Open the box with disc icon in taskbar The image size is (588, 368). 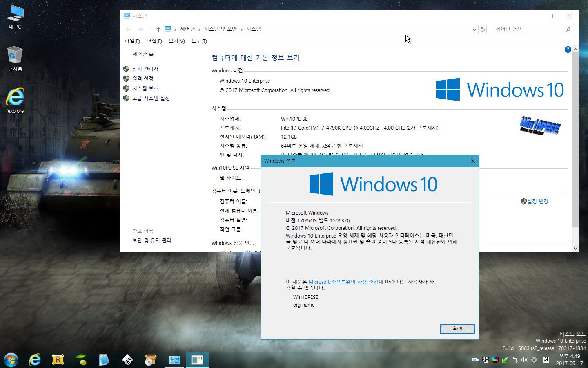click(x=151, y=360)
